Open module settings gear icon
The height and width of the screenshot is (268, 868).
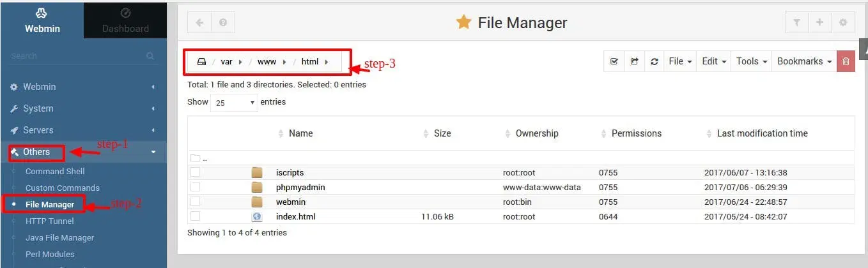tap(843, 22)
